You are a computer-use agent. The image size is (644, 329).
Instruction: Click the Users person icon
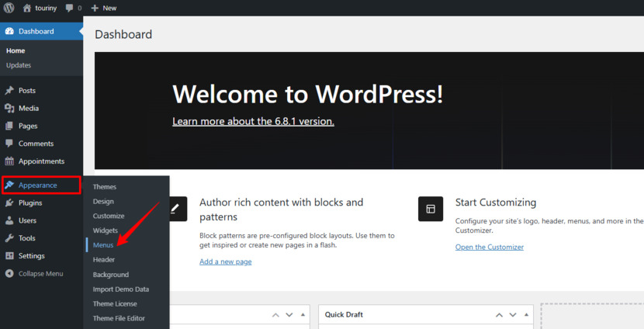[x=9, y=220]
